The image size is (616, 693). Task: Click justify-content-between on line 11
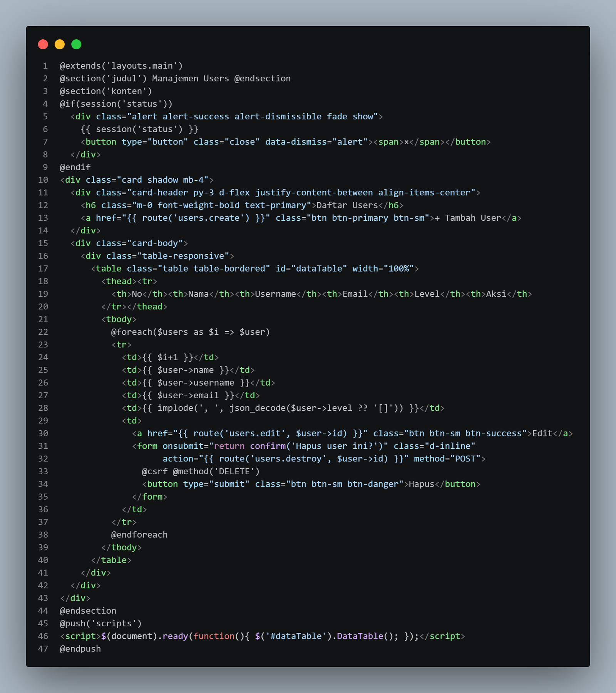(314, 193)
